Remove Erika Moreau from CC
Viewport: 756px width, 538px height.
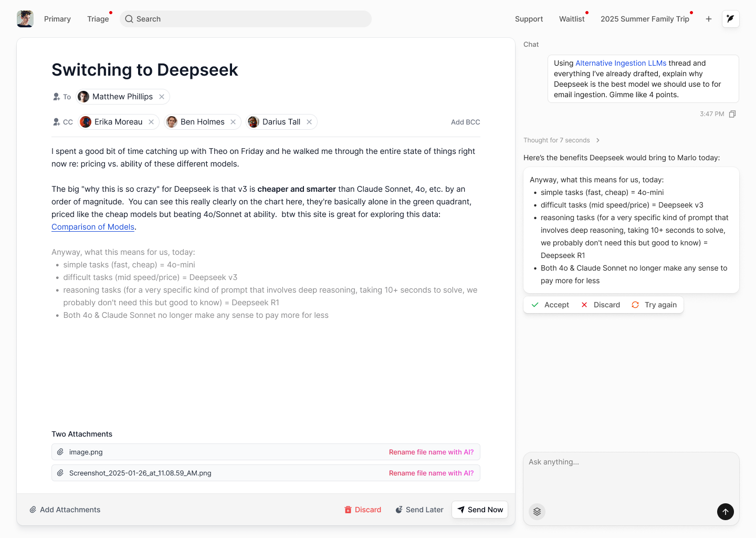[x=151, y=122]
